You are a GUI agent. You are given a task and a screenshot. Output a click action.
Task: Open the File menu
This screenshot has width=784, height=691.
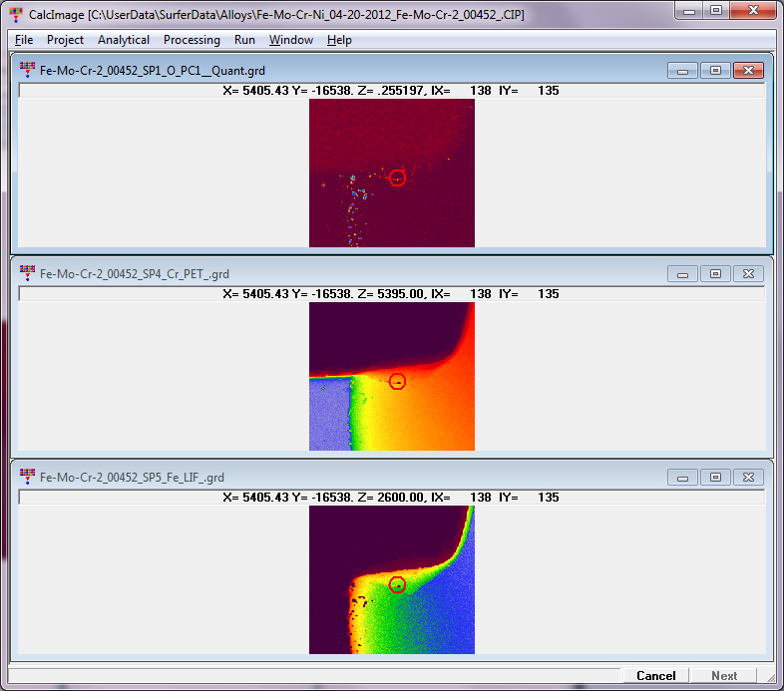click(x=24, y=40)
